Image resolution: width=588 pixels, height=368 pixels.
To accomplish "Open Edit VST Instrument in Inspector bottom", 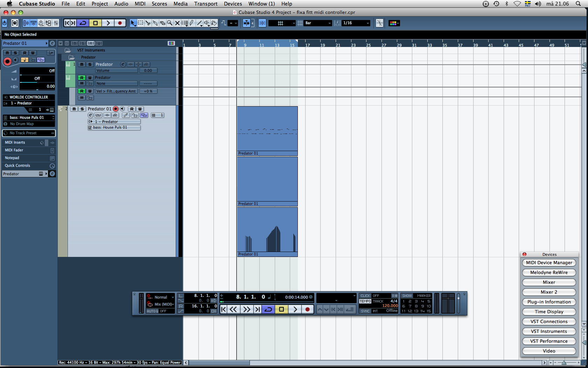I will coord(52,174).
